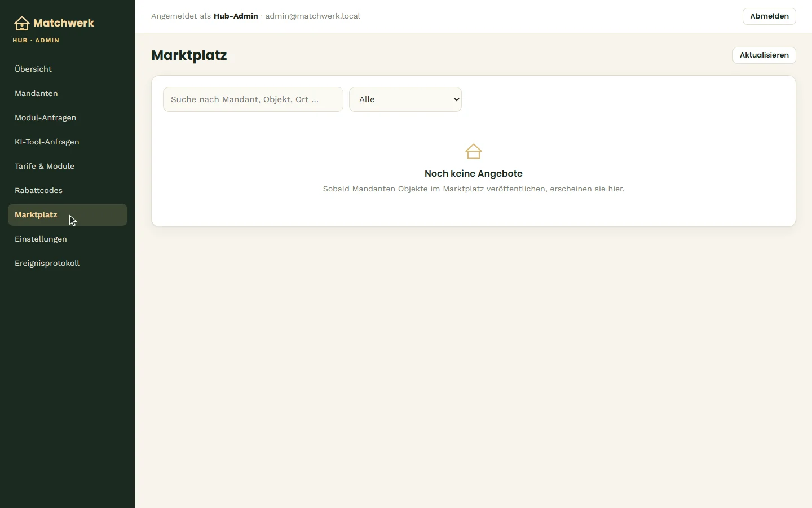This screenshot has height=508, width=812.
Task: Click the Abmelden button
Action: click(769, 16)
